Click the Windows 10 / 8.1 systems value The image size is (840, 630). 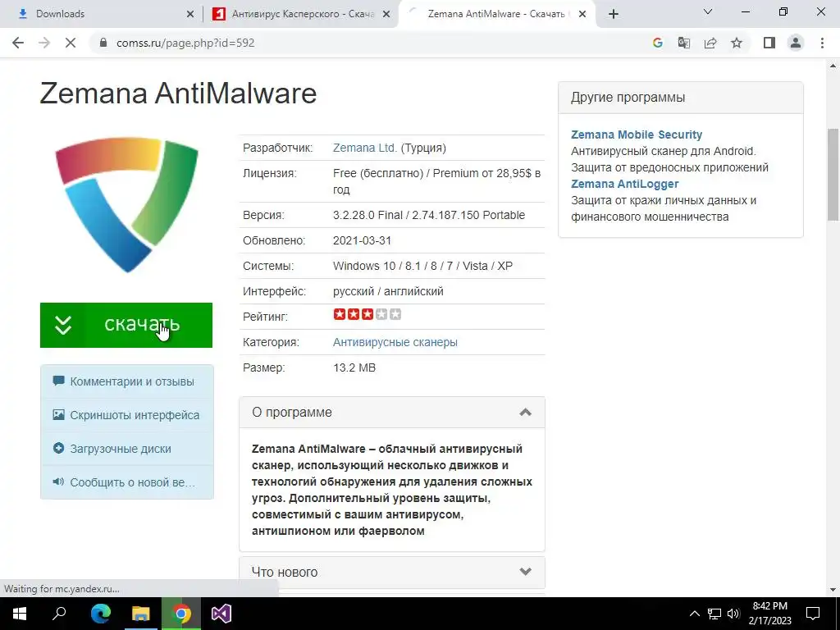pyautogui.click(x=422, y=267)
